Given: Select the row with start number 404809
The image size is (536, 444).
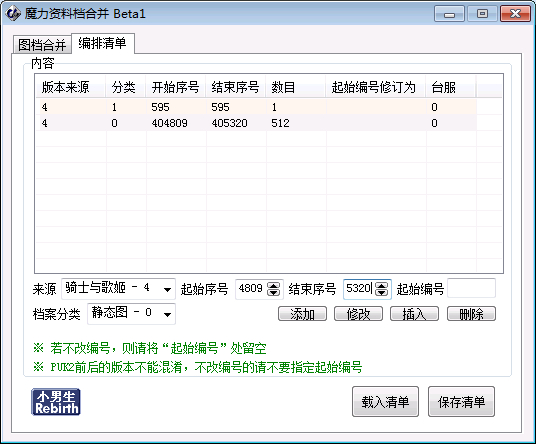Looking at the screenshot, I should 256,123.
